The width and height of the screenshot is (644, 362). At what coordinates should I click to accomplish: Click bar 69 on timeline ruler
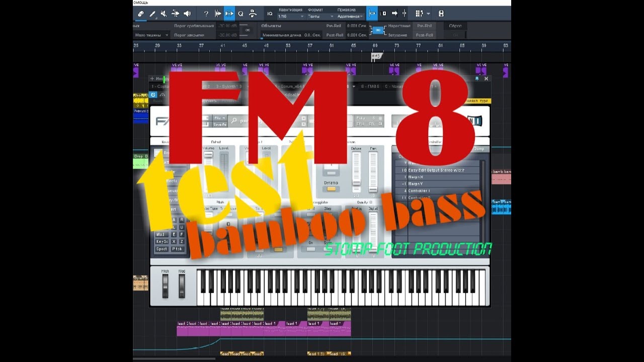(375, 46)
